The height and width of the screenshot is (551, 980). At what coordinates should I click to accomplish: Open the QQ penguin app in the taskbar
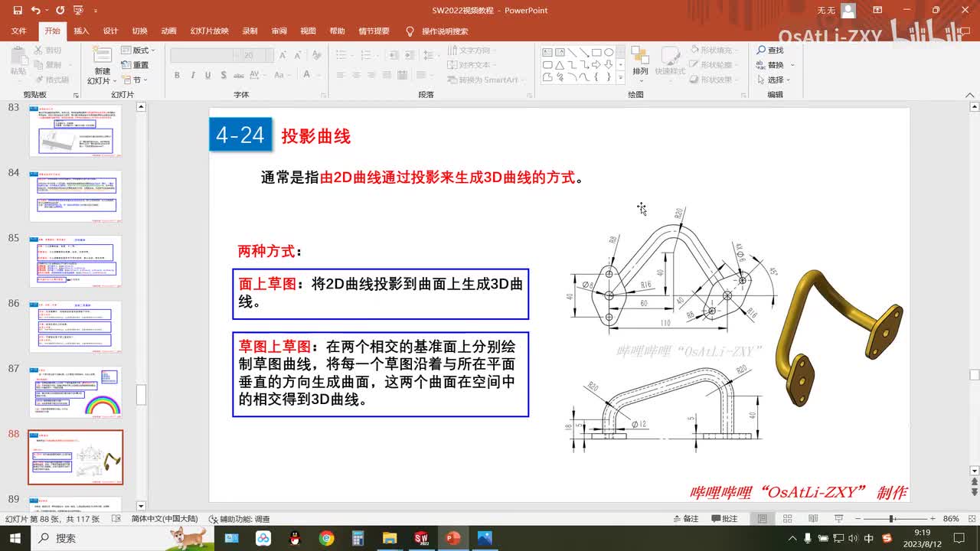tap(295, 538)
